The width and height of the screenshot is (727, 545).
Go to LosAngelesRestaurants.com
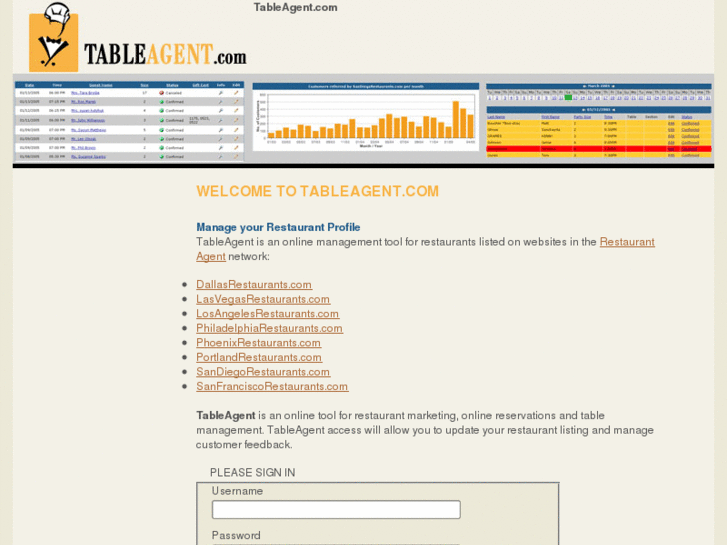pos(268,314)
